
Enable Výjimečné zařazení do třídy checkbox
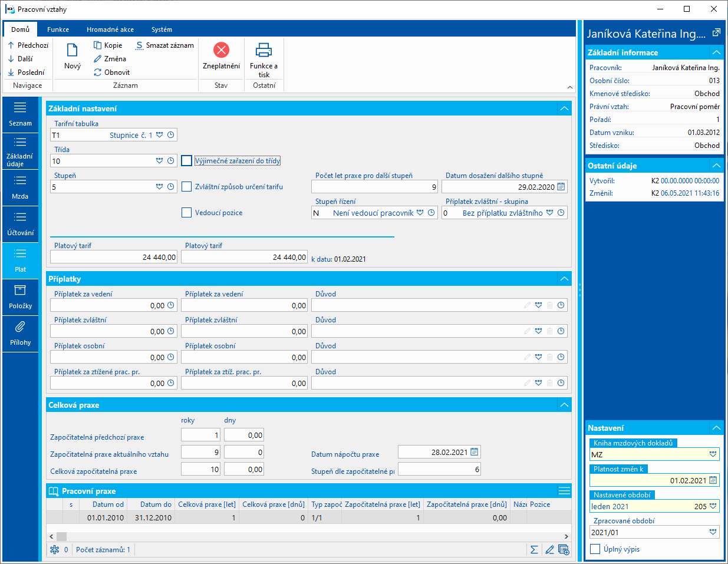tap(187, 161)
